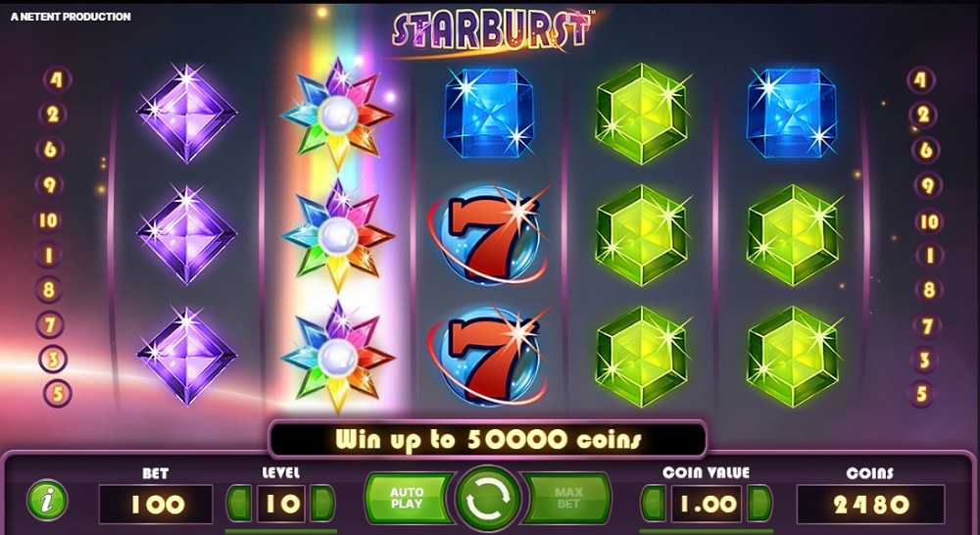Click the Max Bet button
The height and width of the screenshot is (535, 980).
pyautogui.click(x=567, y=498)
